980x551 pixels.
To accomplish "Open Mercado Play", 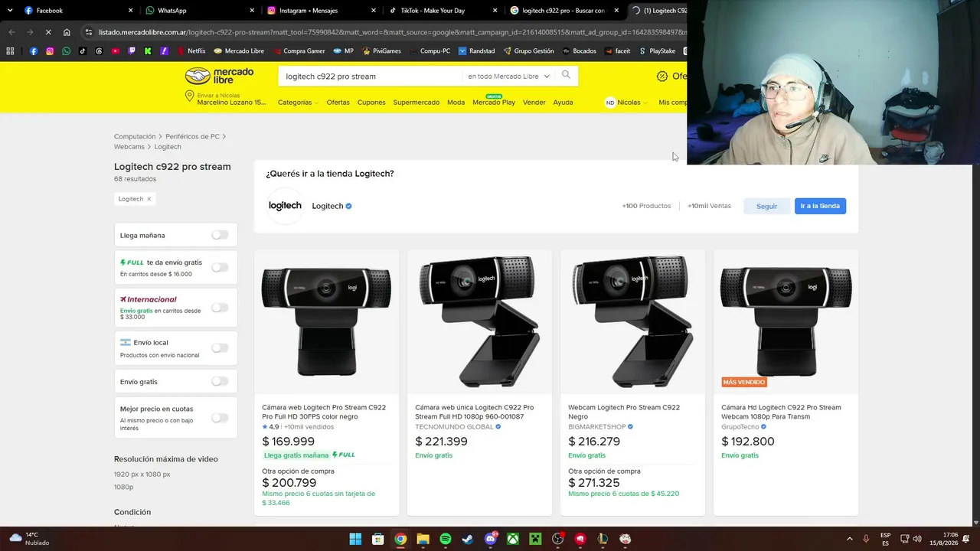I will point(494,102).
